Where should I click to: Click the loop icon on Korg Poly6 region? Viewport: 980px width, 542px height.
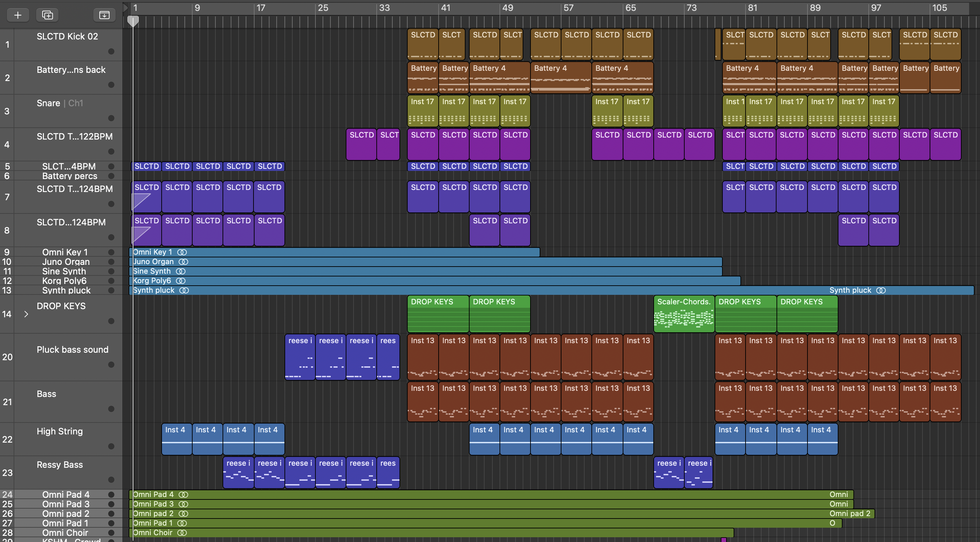[x=181, y=281]
